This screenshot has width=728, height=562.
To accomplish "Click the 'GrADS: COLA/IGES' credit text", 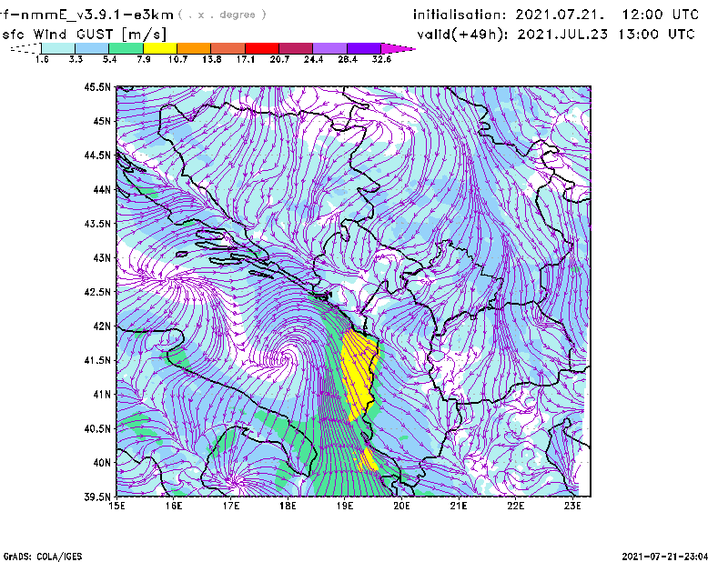I will [x=43, y=557].
